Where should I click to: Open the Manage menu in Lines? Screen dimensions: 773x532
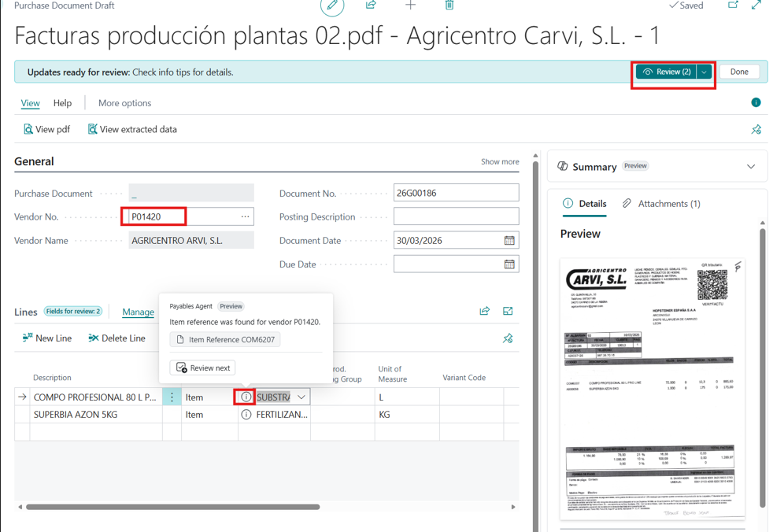pos(138,312)
